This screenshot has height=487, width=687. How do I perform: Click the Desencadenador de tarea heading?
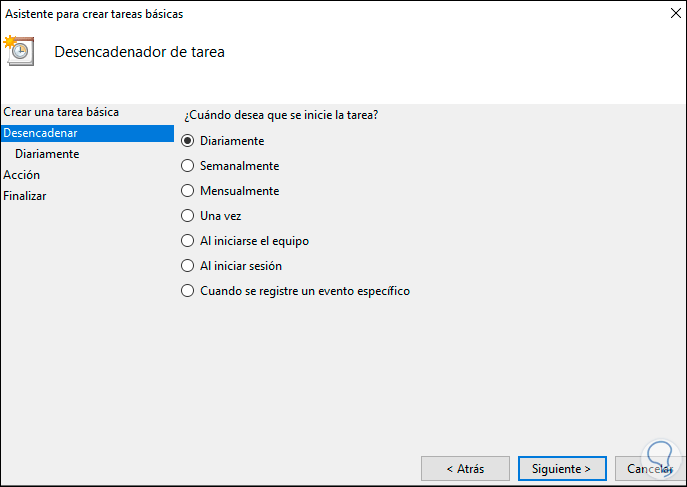139,52
